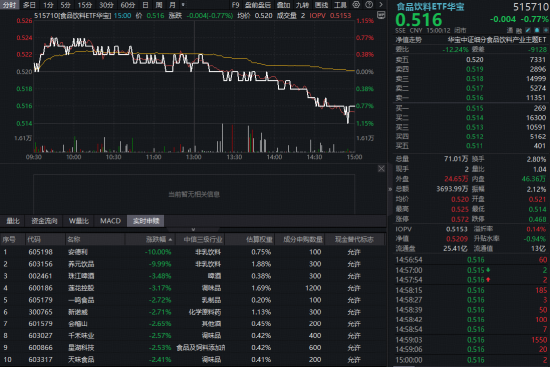The height and width of the screenshot is (367, 550).
Task: Click the bell alert icon near quote header
Action: [537, 31]
